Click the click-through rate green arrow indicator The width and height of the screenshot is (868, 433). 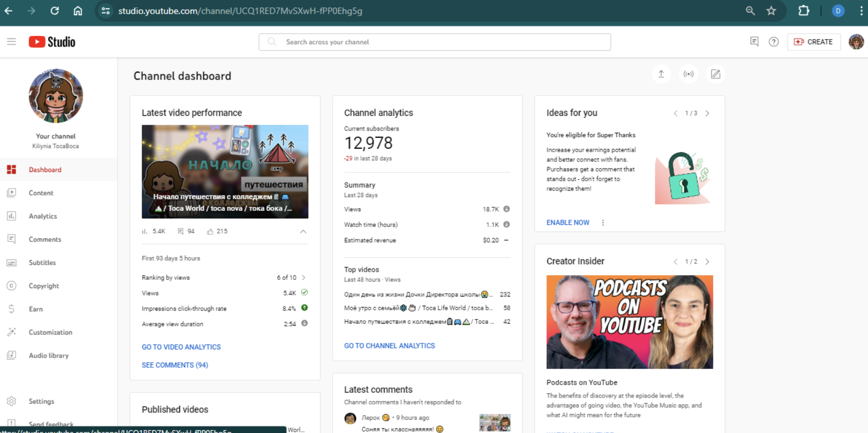click(x=305, y=308)
